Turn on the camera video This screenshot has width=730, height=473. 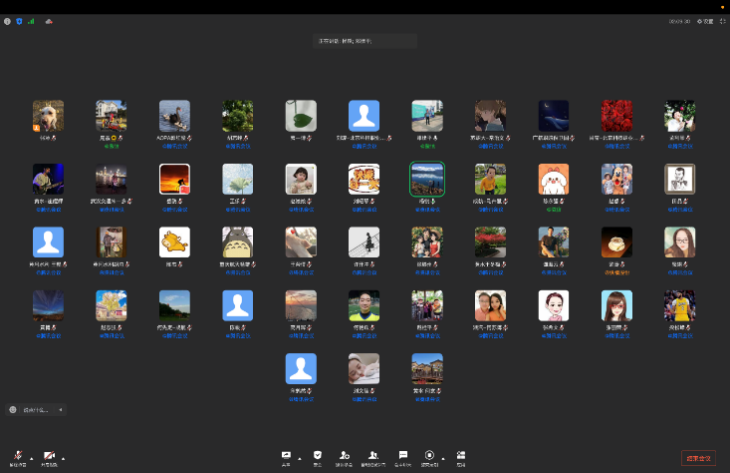[x=49, y=455]
